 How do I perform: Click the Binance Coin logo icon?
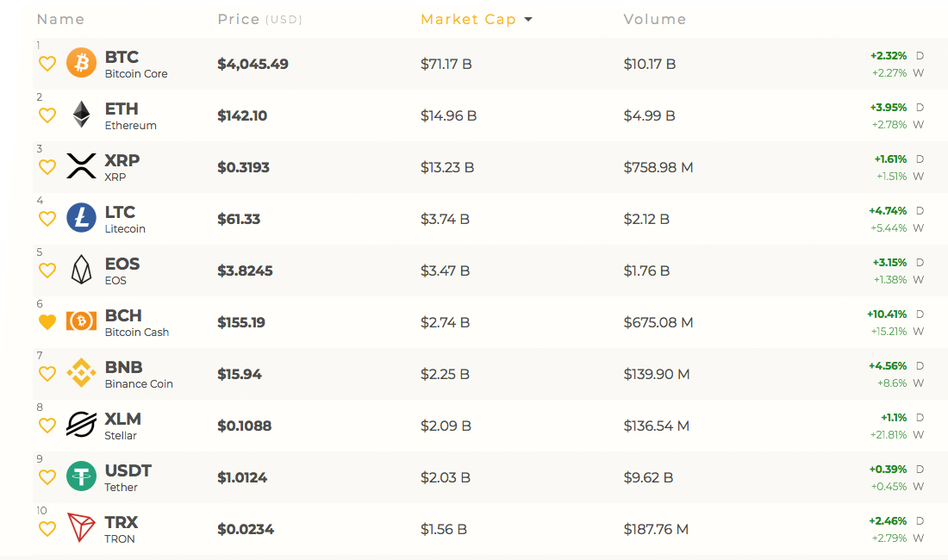[x=81, y=373]
